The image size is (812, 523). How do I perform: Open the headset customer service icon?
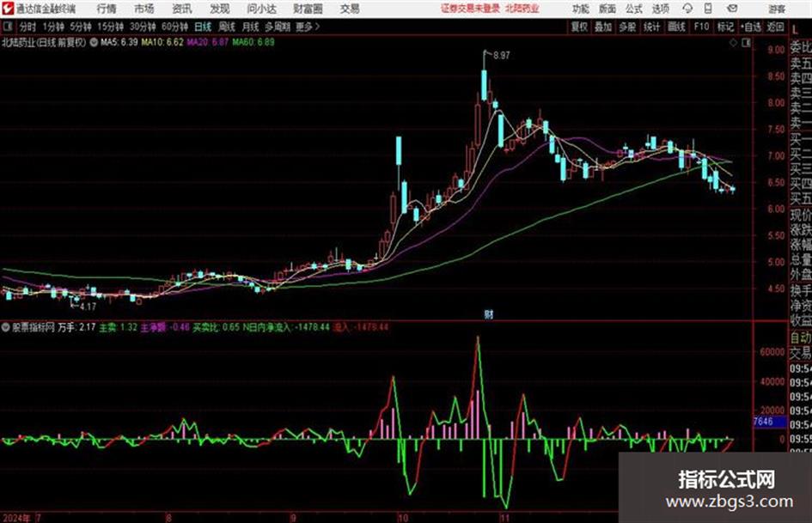click(x=687, y=9)
